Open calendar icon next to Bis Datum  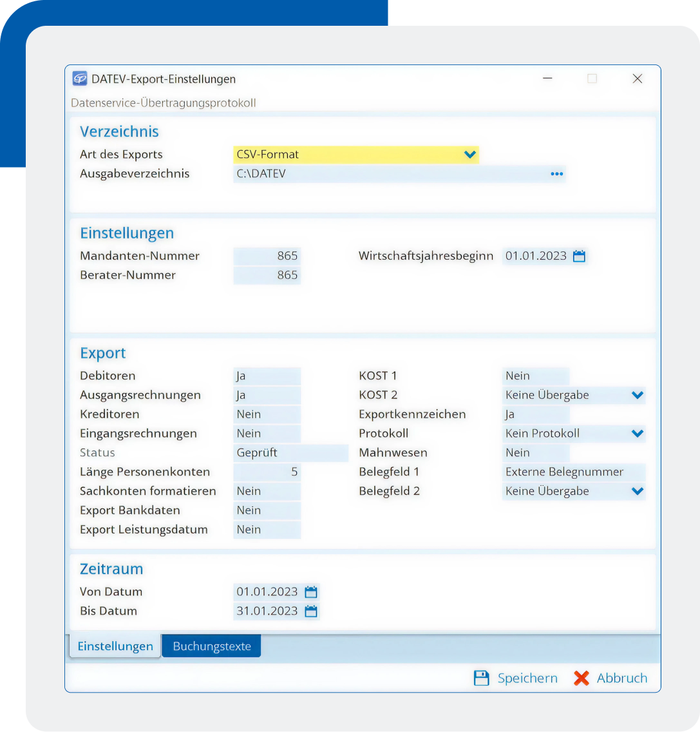311,612
